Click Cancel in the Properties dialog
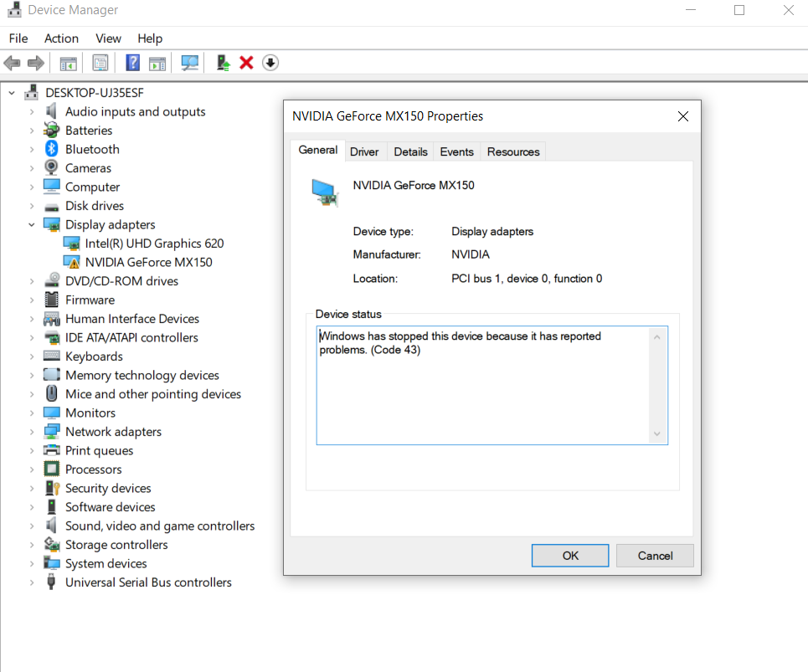This screenshot has width=808, height=672. pyautogui.click(x=655, y=556)
